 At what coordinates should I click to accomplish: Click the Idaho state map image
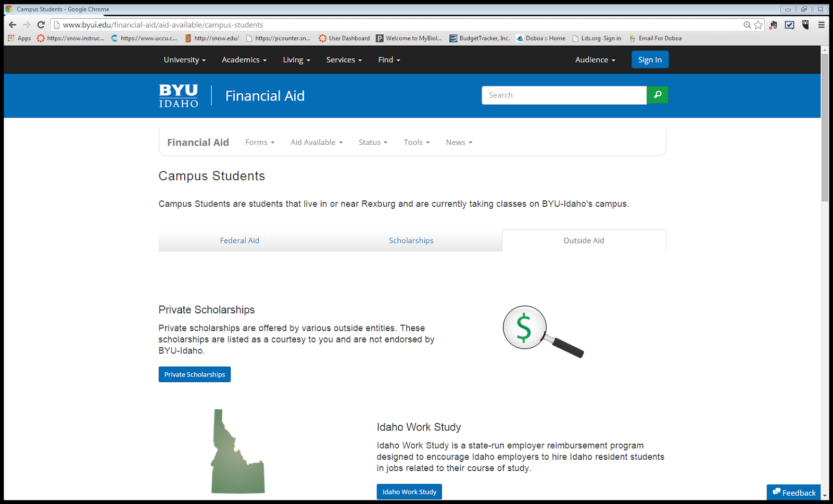tap(238, 451)
